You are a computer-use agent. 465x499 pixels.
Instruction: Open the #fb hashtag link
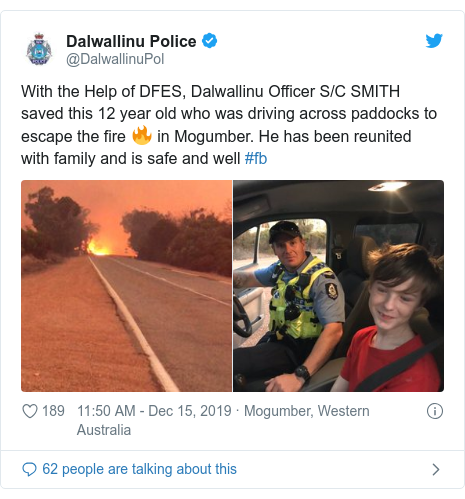tap(256, 159)
